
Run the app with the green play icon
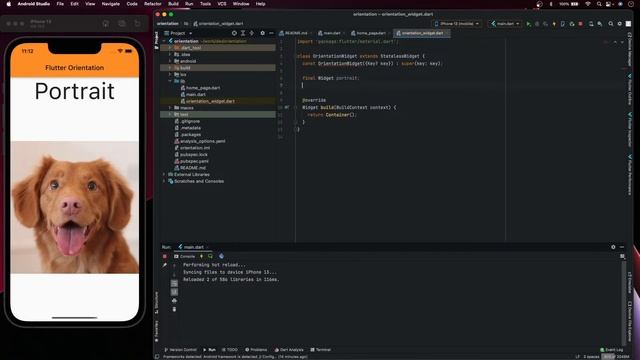pyautogui.click(x=528, y=24)
